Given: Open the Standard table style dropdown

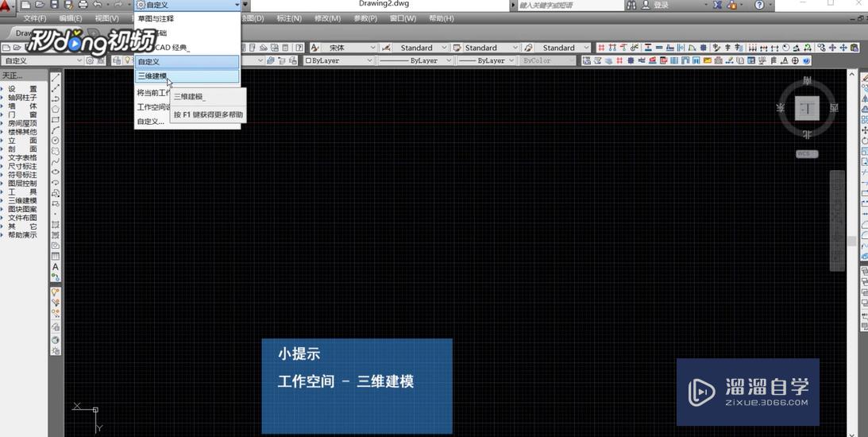Looking at the screenshot, I should [x=491, y=48].
